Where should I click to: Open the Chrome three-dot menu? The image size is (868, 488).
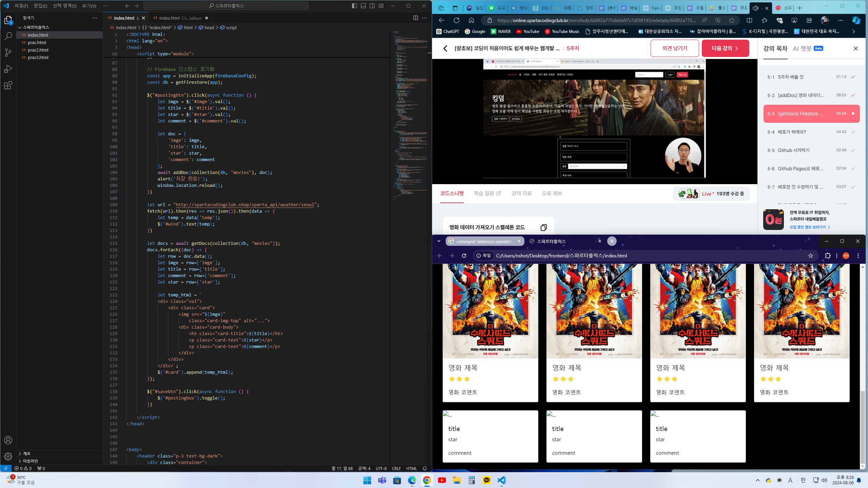click(x=858, y=256)
